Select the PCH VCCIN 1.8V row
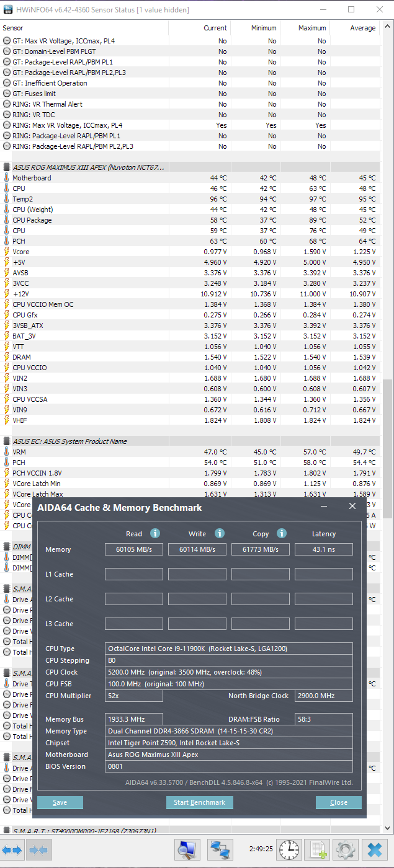 click(190, 473)
